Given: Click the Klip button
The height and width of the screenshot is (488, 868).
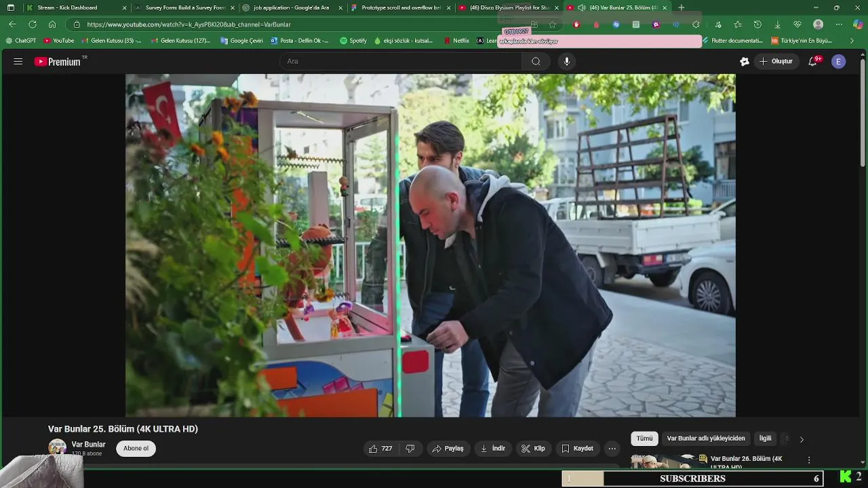Looking at the screenshot, I should pyautogui.click(x=533, y=449).
